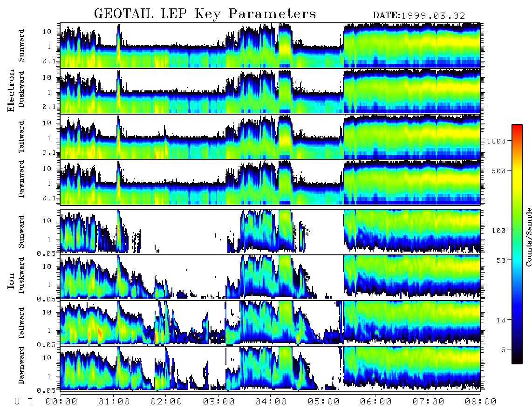Click the DATE:1999.03.02 label

coord(419,16)
